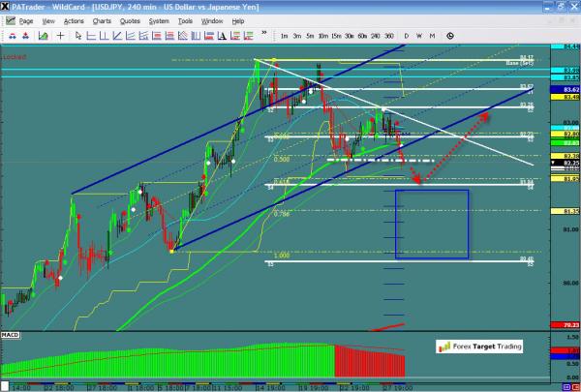Click the blue rectangle target zone on chart
This screenshot has height=392, width=581.
(432, 224)
